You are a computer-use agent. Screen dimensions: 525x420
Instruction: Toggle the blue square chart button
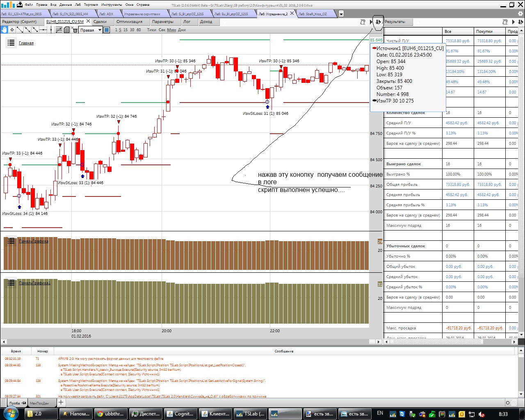107,30
